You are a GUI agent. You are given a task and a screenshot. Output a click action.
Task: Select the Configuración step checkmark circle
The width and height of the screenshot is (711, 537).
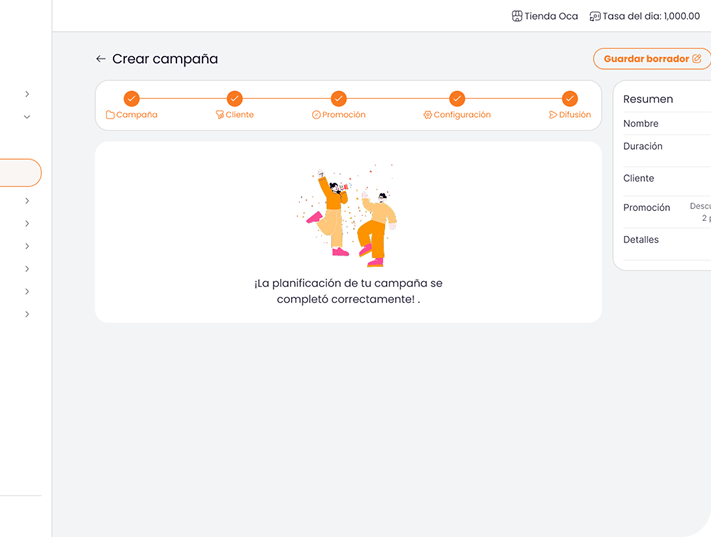[x=457, y=98]
